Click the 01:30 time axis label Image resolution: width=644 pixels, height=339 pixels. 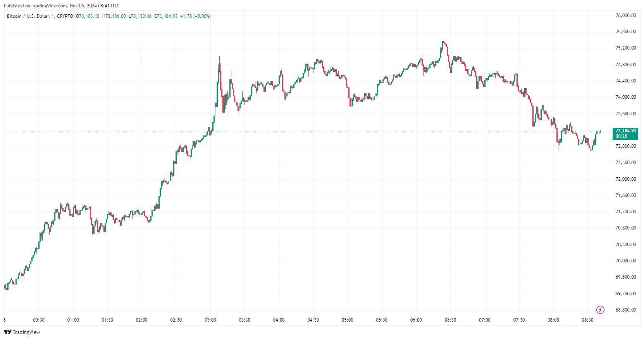[x=107, y=320]
